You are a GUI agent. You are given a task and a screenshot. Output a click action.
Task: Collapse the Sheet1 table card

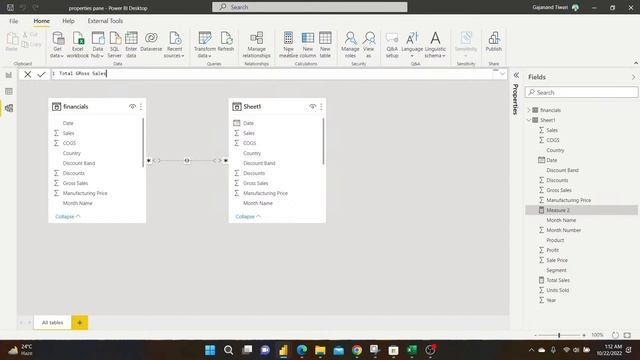(248, 216)
